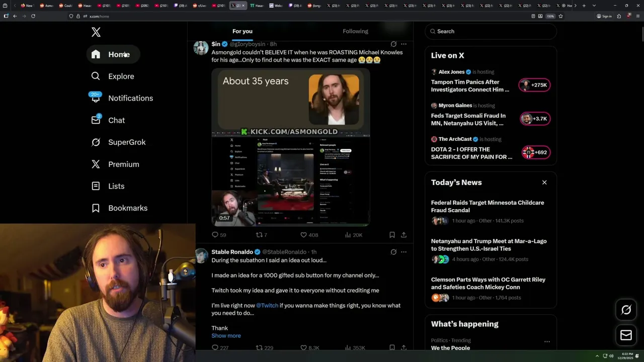644x362 pixels.
Task: Open Premium in the sidebar
Action: 115,164
